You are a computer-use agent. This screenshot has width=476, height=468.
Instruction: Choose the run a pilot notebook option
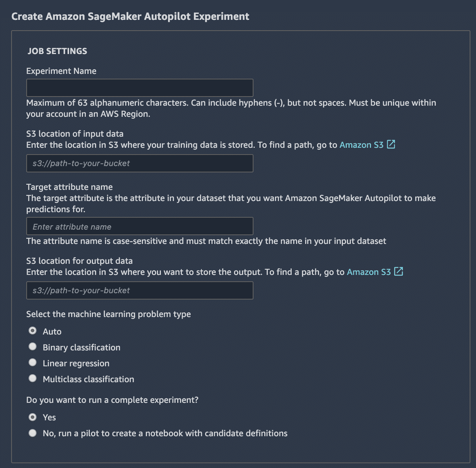tap(33, 433)
